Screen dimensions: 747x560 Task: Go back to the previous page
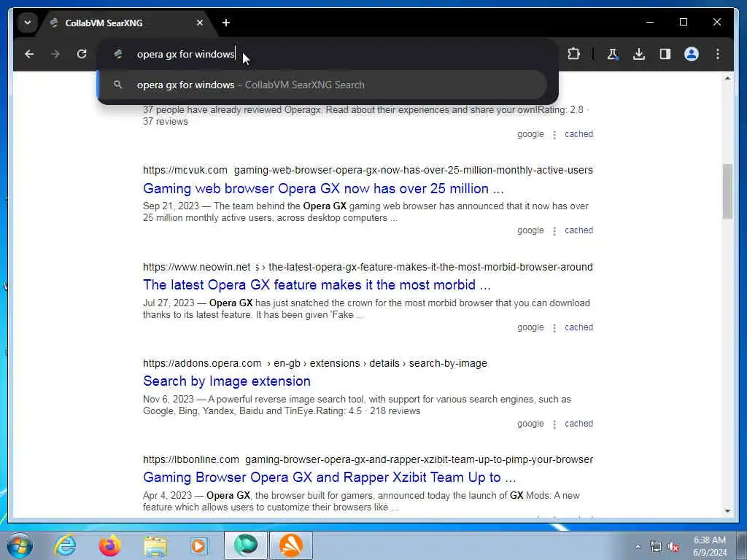pyautogui.click(x=29, y=54)
